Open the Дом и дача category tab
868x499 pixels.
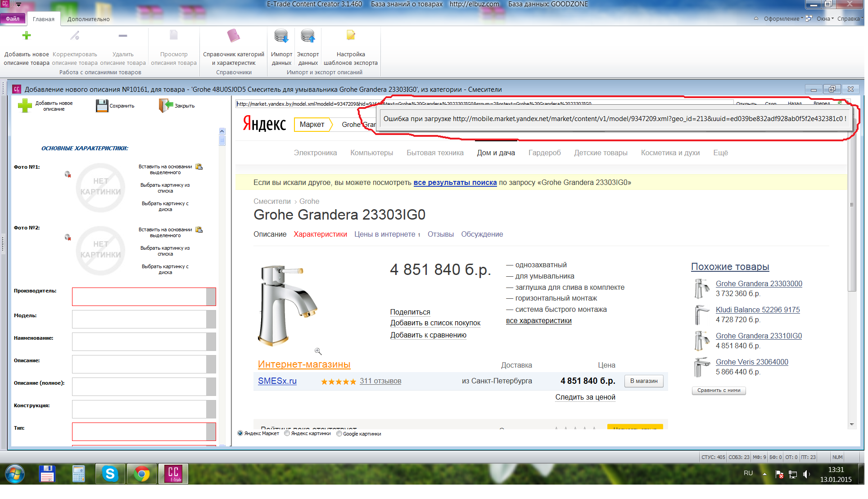pyautogui.click(x=496, y=153)
